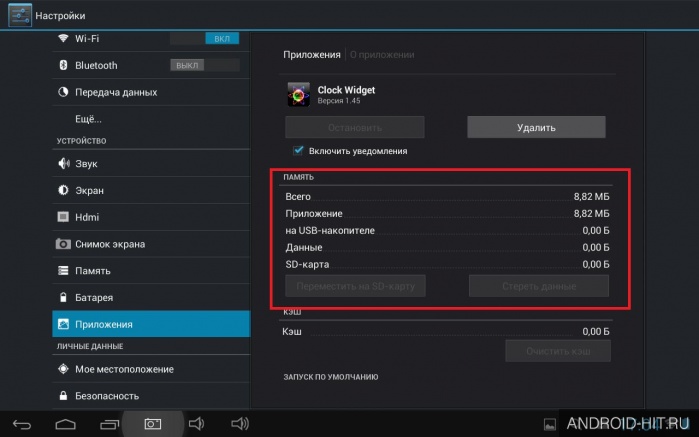The width and height of the screenshot is (699, 437).
Task: Tap the storage icon next to Память
Action: coord(63,270)
